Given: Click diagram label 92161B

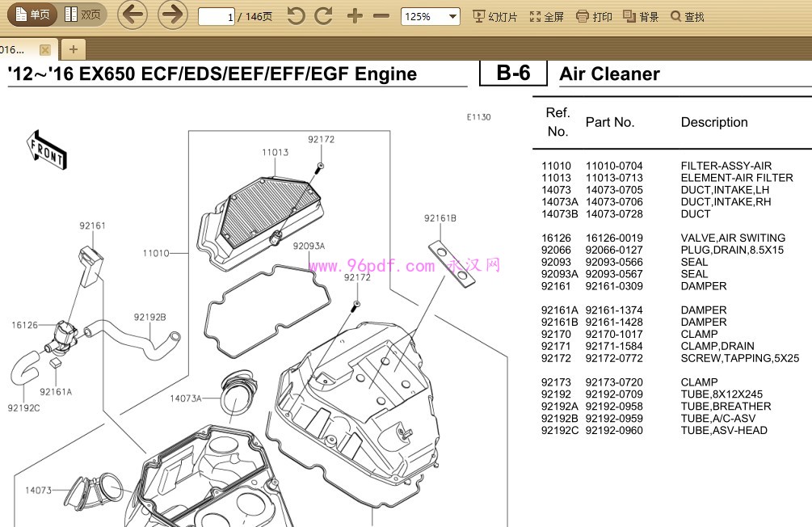Looking at the screenshot, I should [440, 218].
